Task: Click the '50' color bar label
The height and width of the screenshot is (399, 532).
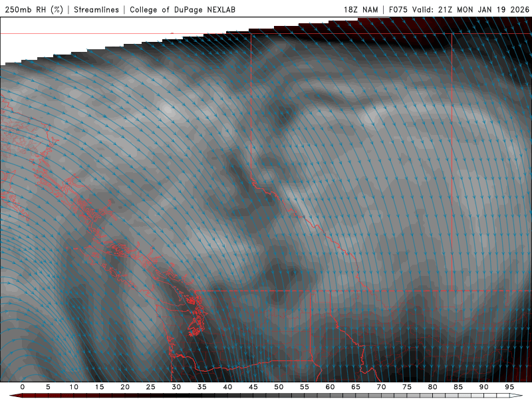Action: click(x=279, y=387)
